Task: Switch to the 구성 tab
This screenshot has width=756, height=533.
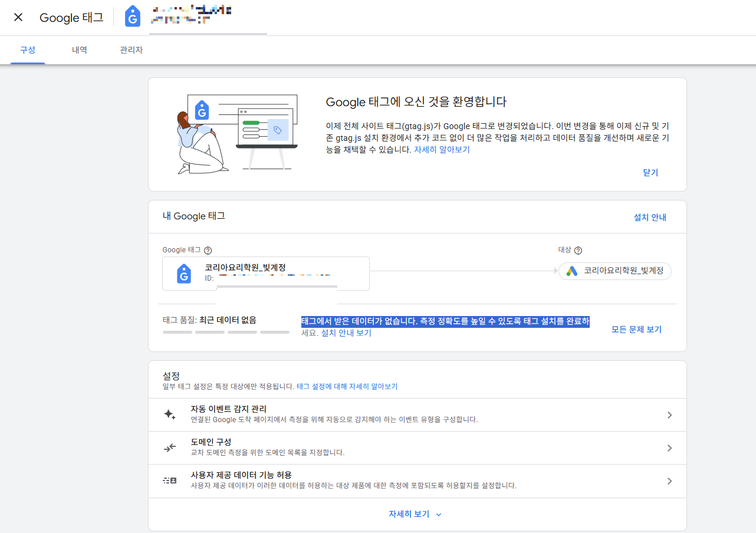Action: pos(28,50)
